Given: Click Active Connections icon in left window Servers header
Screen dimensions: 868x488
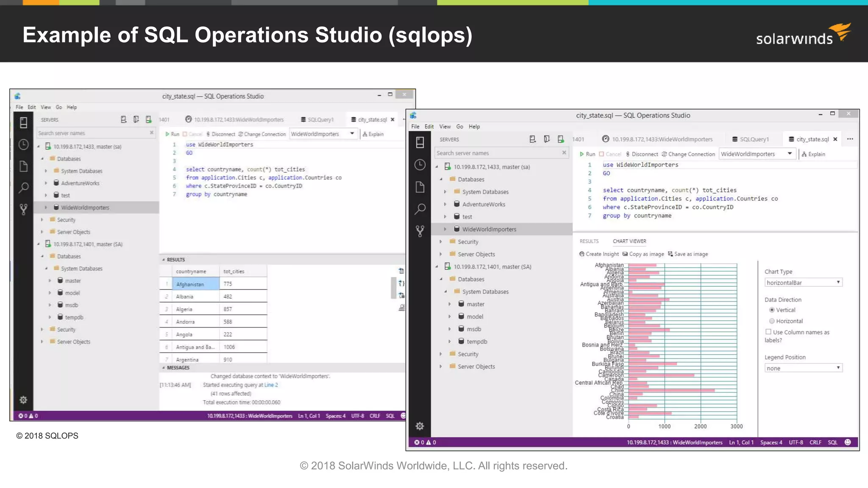Looking at the screenshot, I should click(x=148, y=119).
